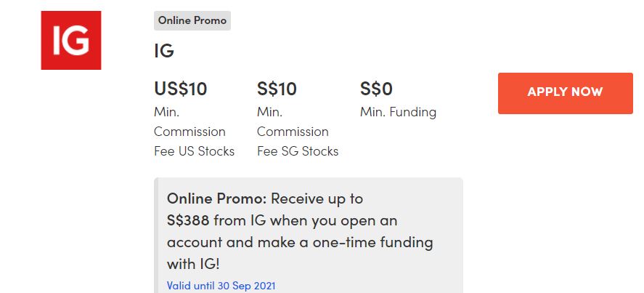Select the S$10 commission amount
644x293 pixels.
pyautogui.click(x=277, y=89)
